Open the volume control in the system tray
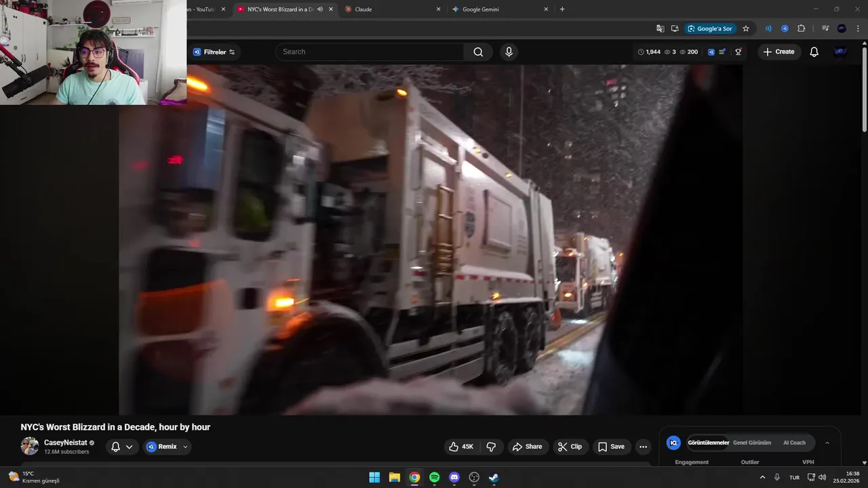Viewport: 868px width, 488px height. (823, 478)
